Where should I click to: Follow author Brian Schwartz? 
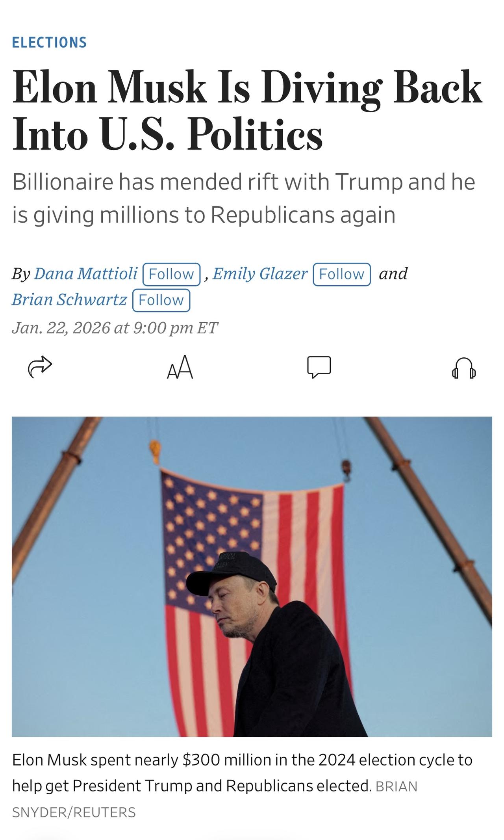[x=161, y=300]
